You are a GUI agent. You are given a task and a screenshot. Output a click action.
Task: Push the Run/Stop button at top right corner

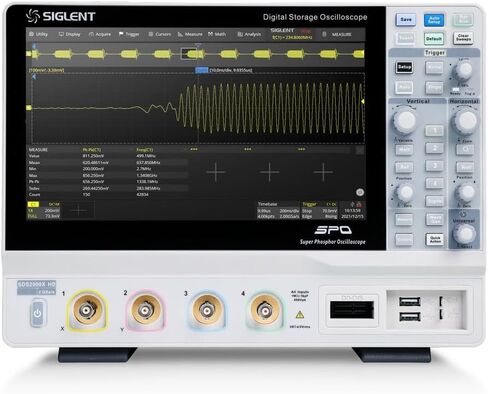(x=463, y=20)
